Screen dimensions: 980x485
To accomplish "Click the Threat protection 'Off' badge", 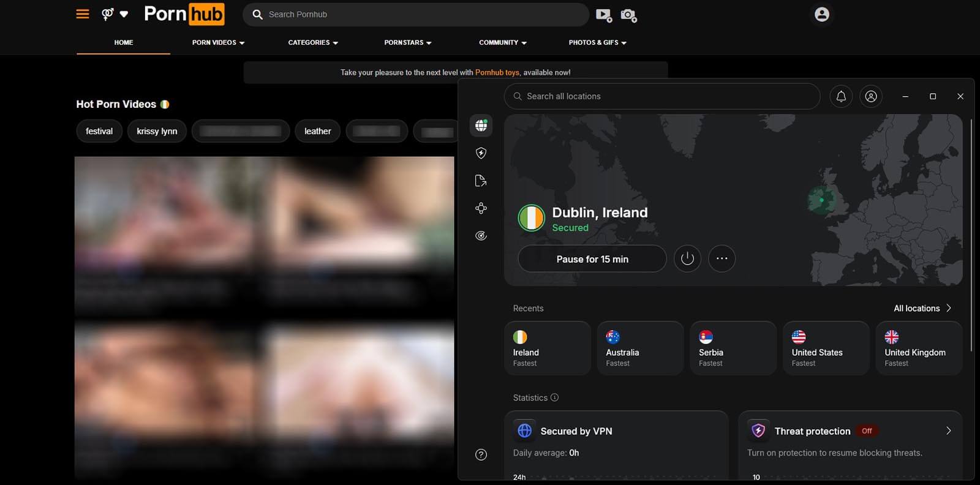I will pyautogui.click(x=867, y=431).
